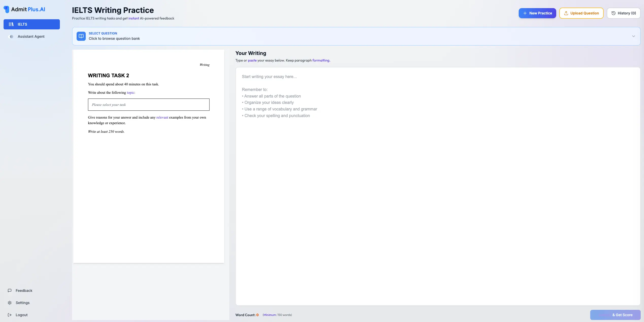Click the paste link above the essay box

(x=252, y=60)
